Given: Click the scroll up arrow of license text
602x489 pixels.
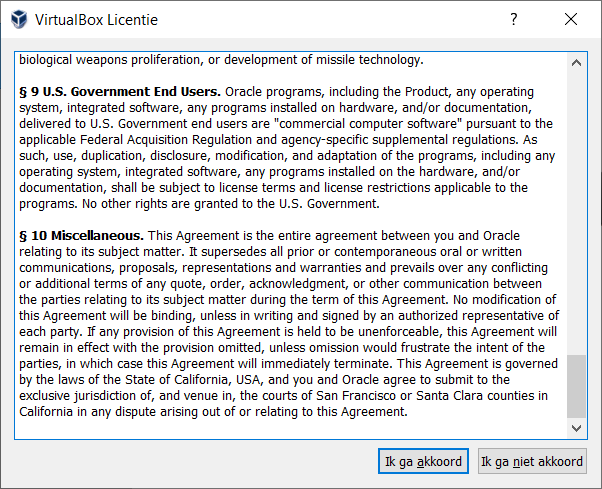Looking at the screenshot, I should pyautogui.click(x=577, y=63).
